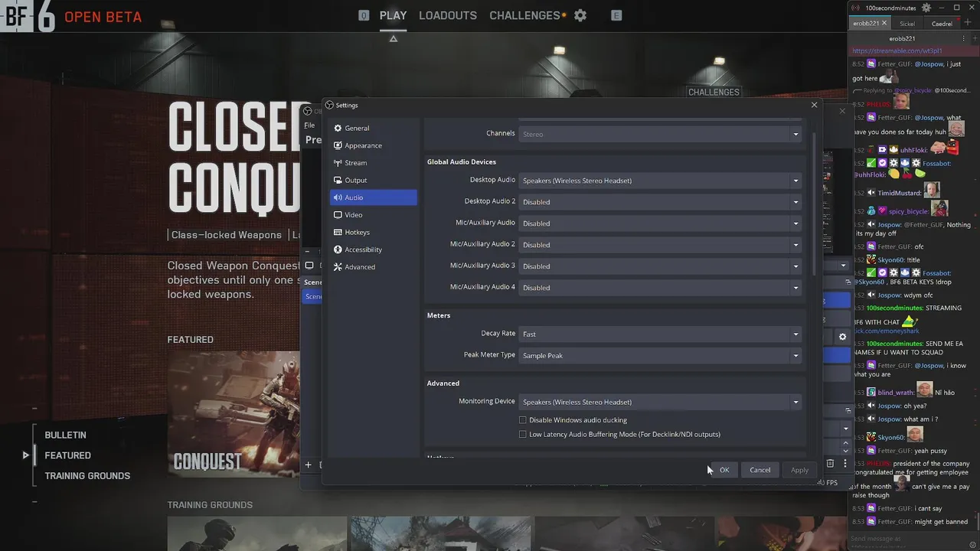The height and width of the screenshot is (551, 980).
Task: Click Cancel in the Settings dialog
Action: pos(760,470)
